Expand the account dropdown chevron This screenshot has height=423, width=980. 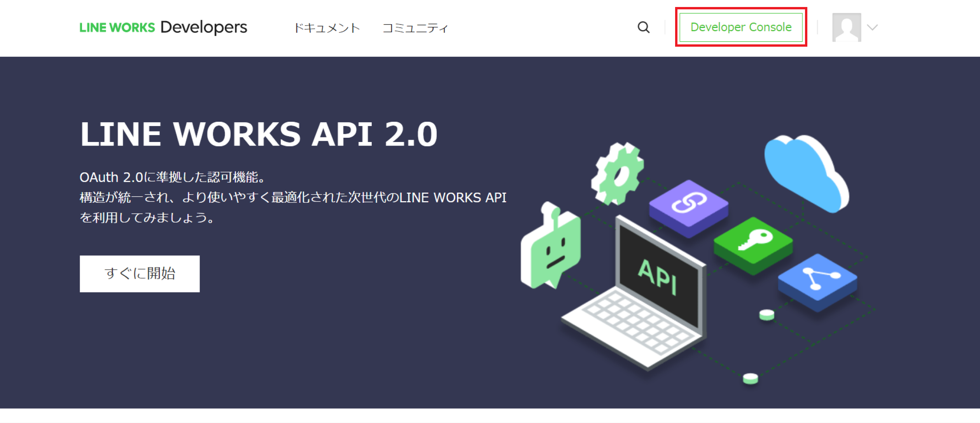click(872, 27)
